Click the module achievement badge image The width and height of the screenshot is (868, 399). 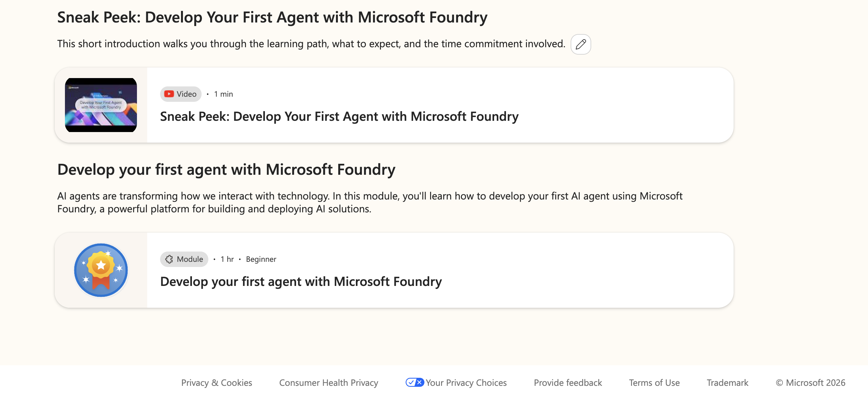[101, 270]
